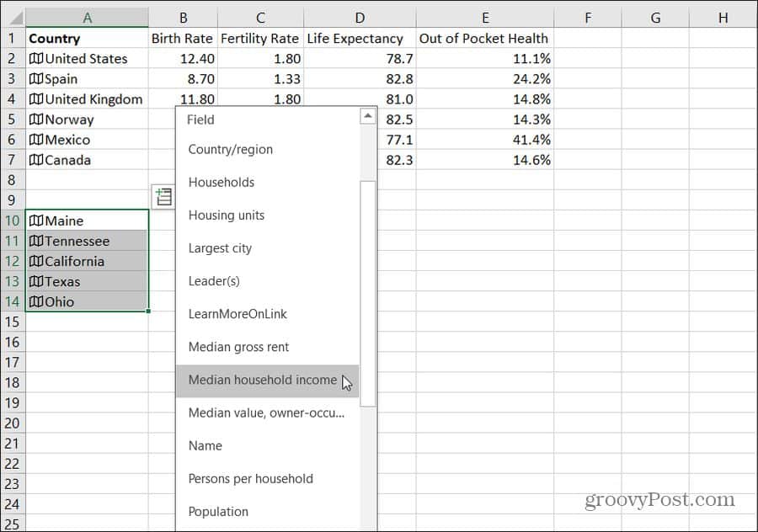The width and height of the screenshot is (758, 532).
Task: Select the Leader(s) field option
Action: (x=219, y=281)
